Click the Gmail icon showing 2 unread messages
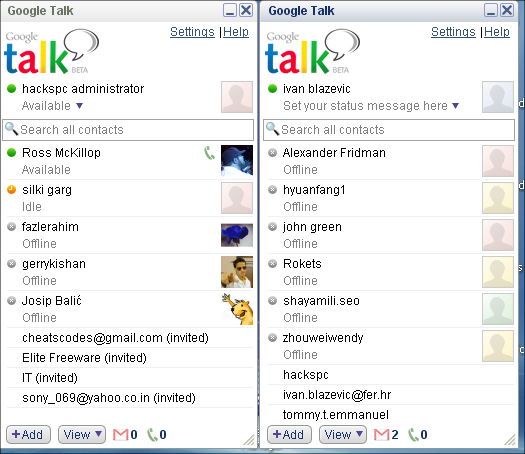The height and width of the screenshot is (454, 525). [381, 435]
